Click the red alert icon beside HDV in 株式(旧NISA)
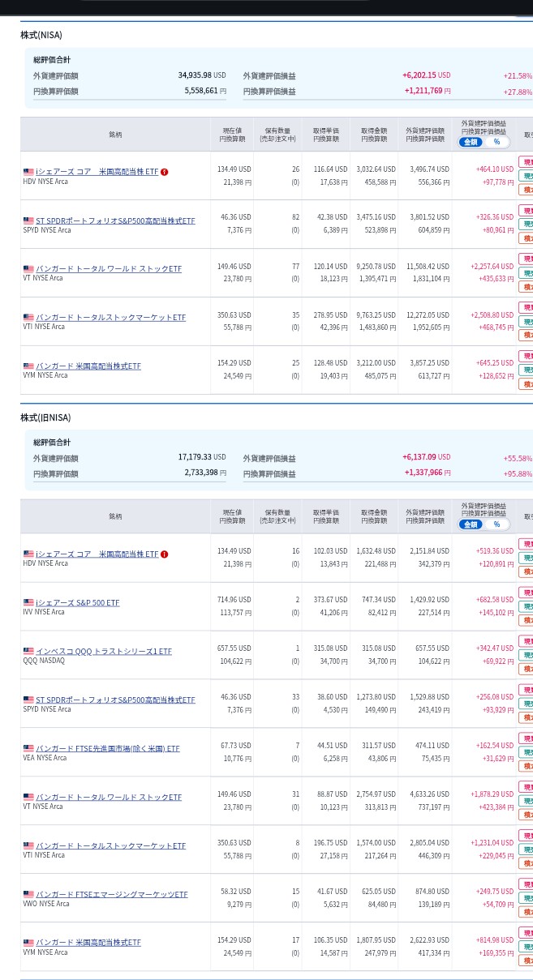533x980 pixels. click(x=165, y=554)
